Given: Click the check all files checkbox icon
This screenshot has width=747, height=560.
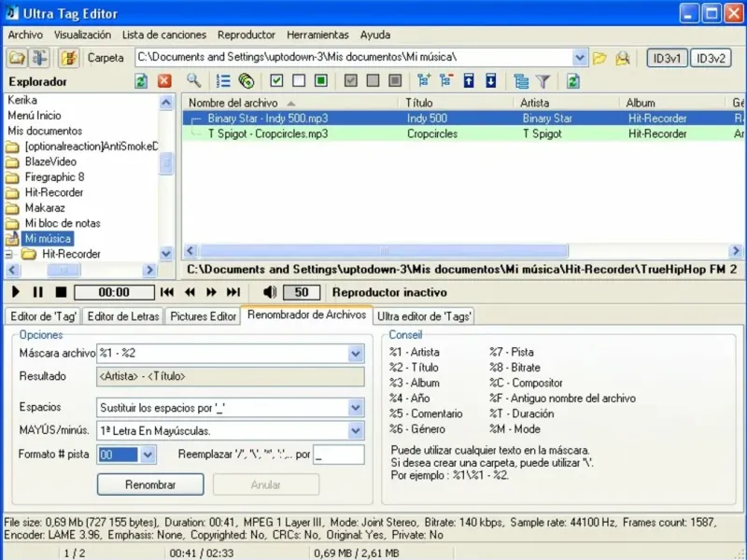Looking at the screenshot, I should click(x=276, y=81).
